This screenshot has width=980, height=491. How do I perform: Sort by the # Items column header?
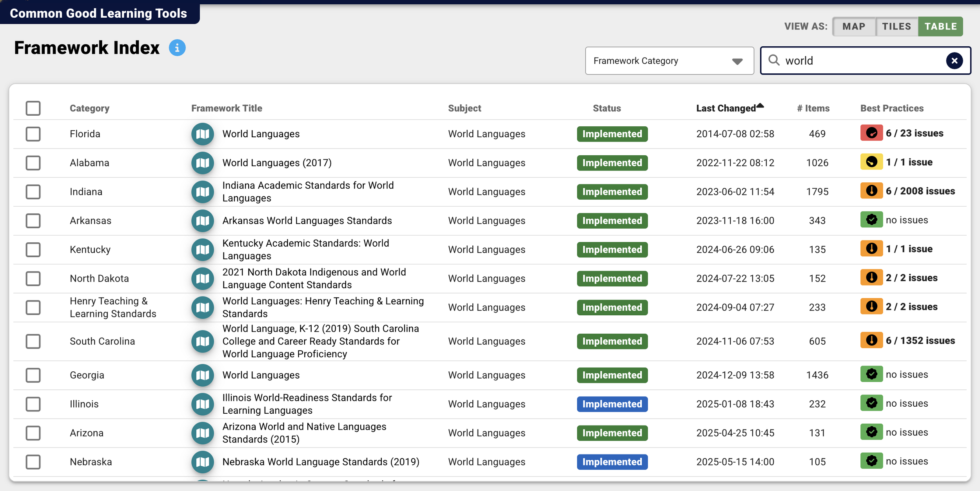coord(813,108)
